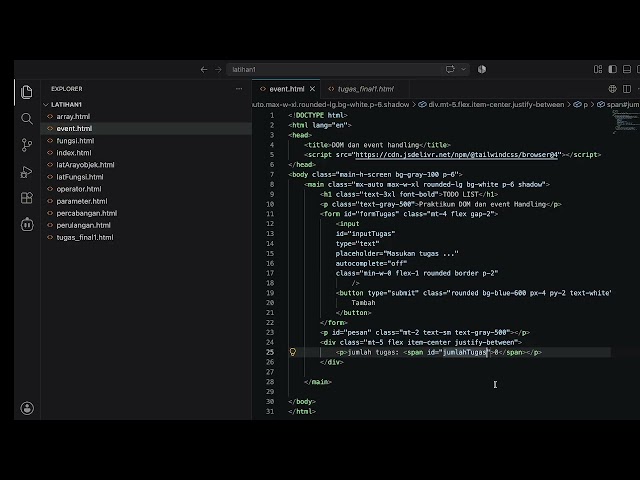The height and width of the screenshot is (480, 640).
Task: Toggle the bottom panel visibility
Action: click(627, 69)
